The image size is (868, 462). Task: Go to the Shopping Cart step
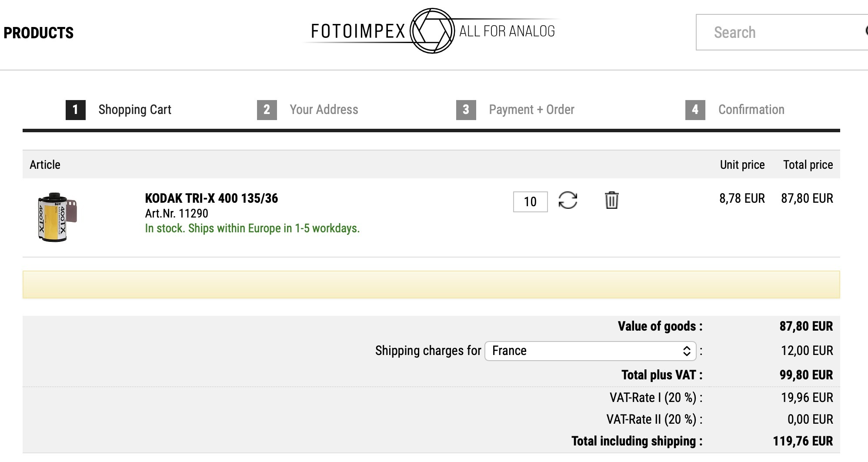[135, 110]
